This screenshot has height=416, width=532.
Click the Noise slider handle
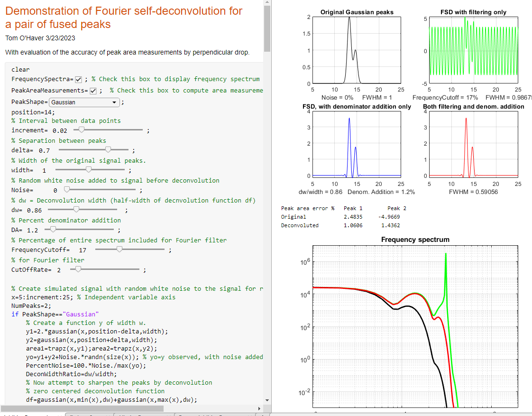[x=72, y=189]
